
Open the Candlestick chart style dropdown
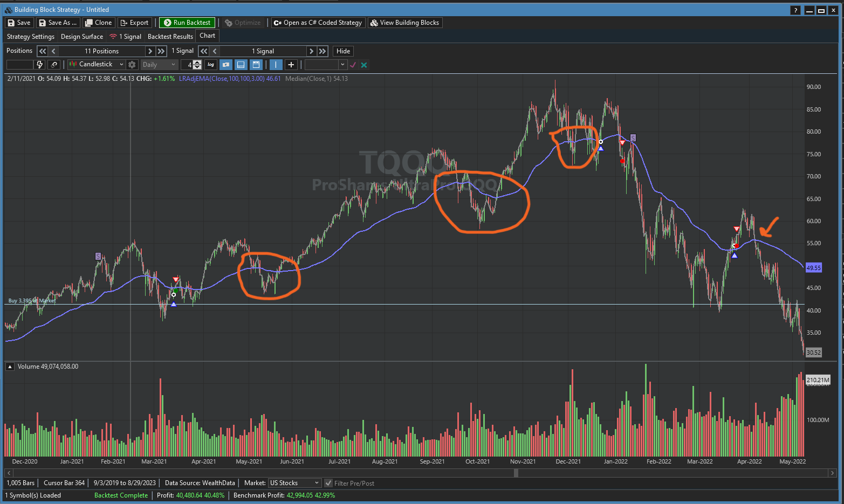coord(97,65)
